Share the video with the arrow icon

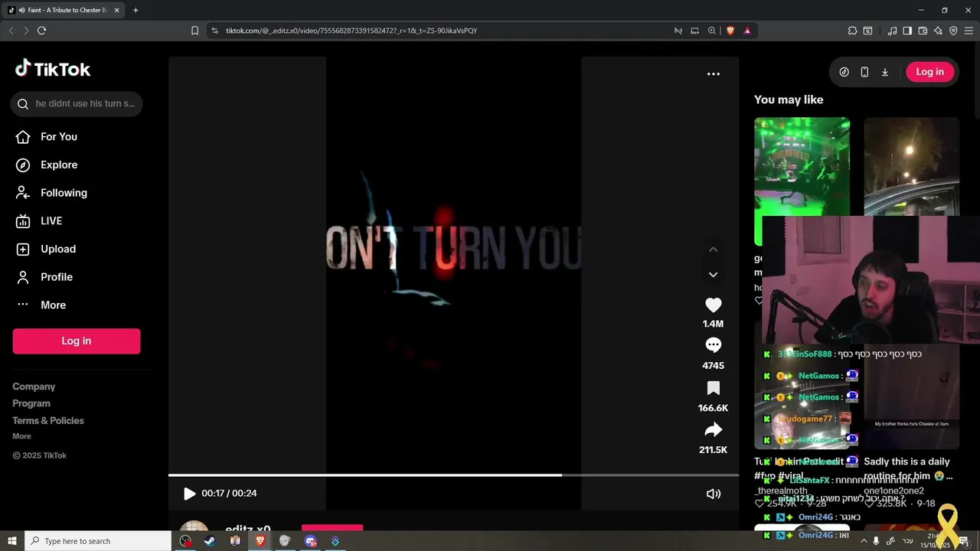click(713, 429)
